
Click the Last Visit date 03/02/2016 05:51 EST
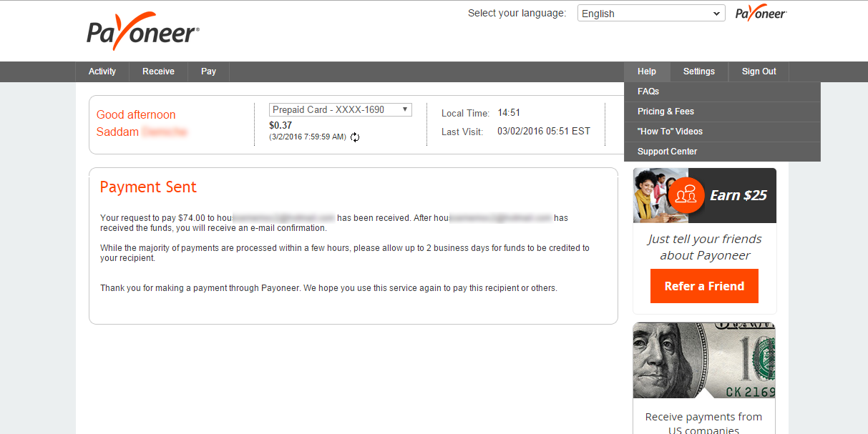coord(544,132)
